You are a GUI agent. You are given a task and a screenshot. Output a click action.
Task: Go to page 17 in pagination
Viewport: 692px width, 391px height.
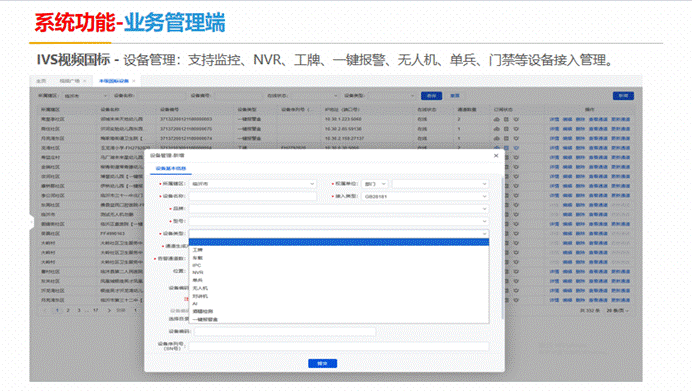click(95, 310)
